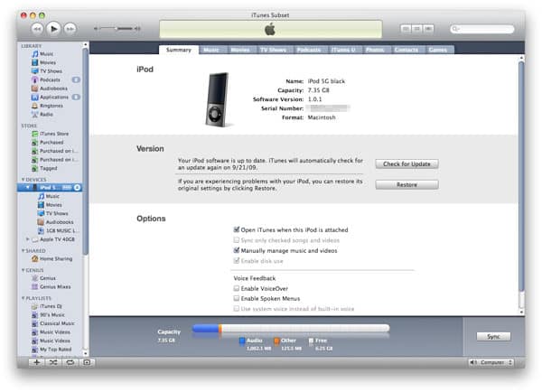This screenshot has height=392, width=542.
Task: Select the iPod device in sidebar
Action: 51,187
